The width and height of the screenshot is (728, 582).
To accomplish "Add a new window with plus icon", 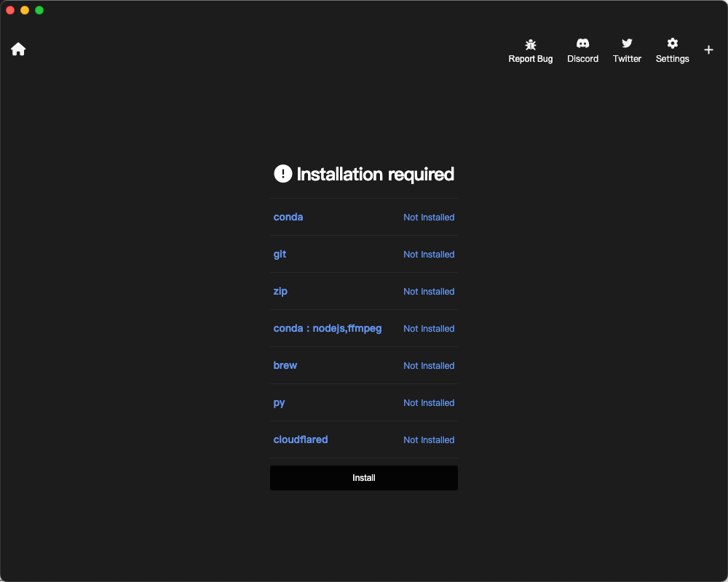I will [708, 49].
